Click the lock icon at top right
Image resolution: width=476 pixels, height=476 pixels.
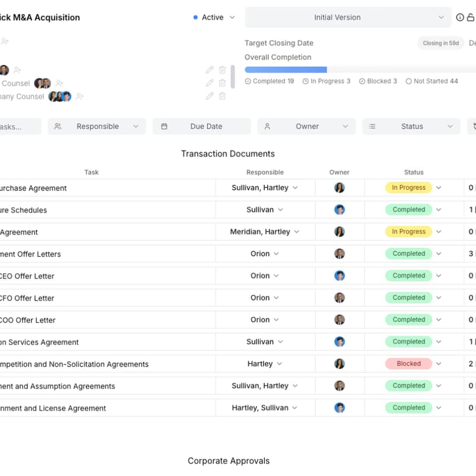(471, 17)
